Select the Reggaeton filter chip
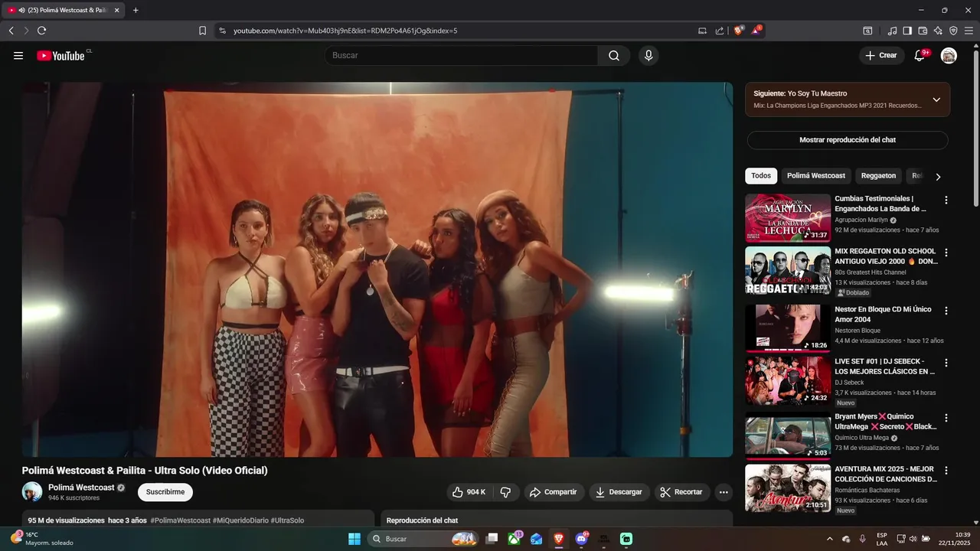This screenshot has width=980, height=551. pyautogui.click(x=878, y=176)
